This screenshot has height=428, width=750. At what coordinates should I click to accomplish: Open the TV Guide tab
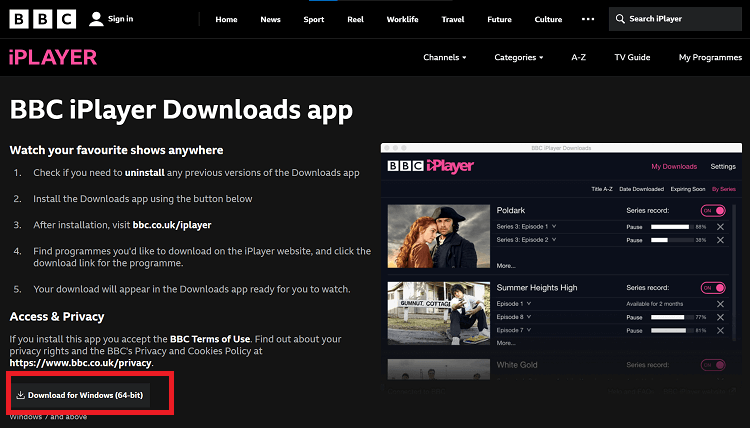tap(632, 57)
